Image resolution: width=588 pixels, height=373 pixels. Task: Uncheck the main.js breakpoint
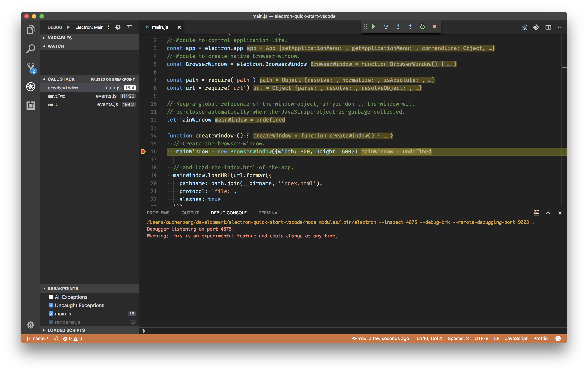[51, 313]
